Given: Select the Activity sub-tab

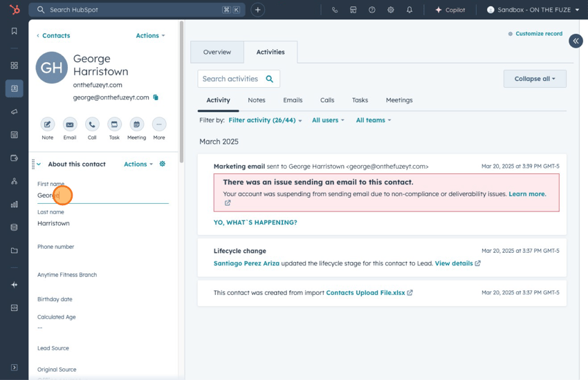Looking at the screenshot, I should pyautogui.click(x=218, y=100).
